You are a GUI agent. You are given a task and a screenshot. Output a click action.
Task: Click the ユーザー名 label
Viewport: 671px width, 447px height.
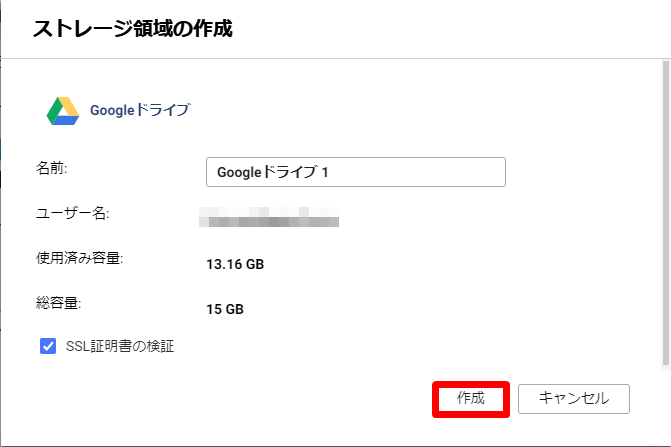tap(72, 213)
